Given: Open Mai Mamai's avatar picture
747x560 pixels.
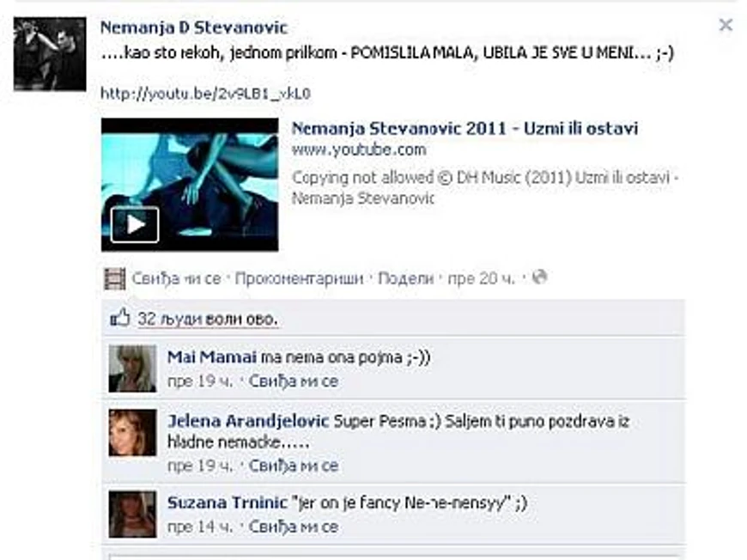Looking at the screenshot, I should [132, 368].
